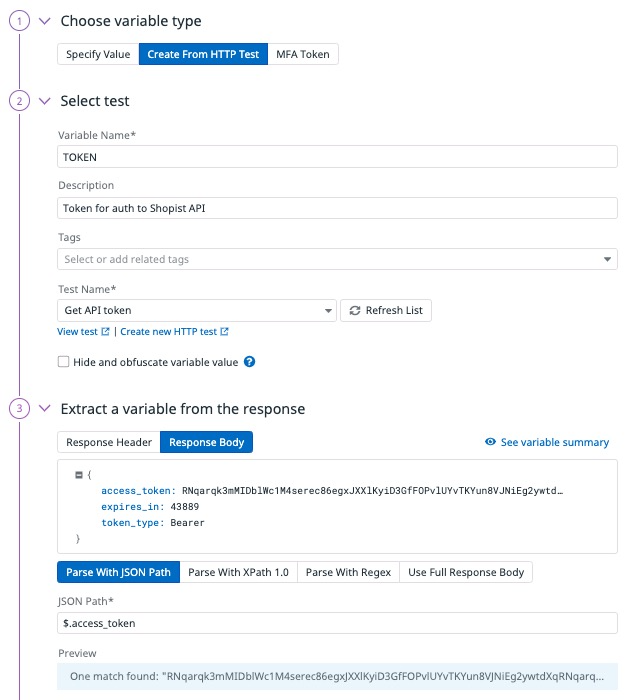Viewport: 626px width, 700px height.
Task: Collapse Extract a variable from the response
Action: (44, 409)
